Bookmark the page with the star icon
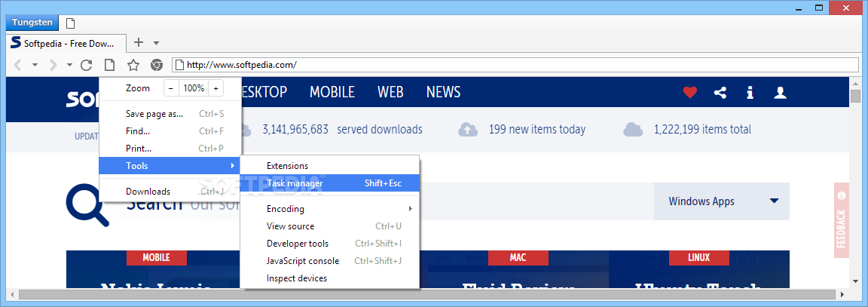 tap(133, 66)
